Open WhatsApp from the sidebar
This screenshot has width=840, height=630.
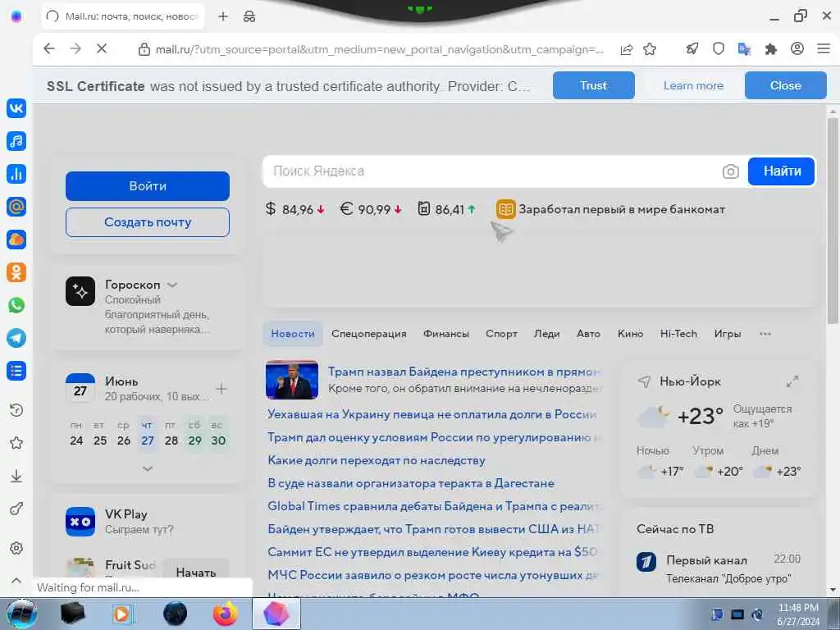point(16,305)
